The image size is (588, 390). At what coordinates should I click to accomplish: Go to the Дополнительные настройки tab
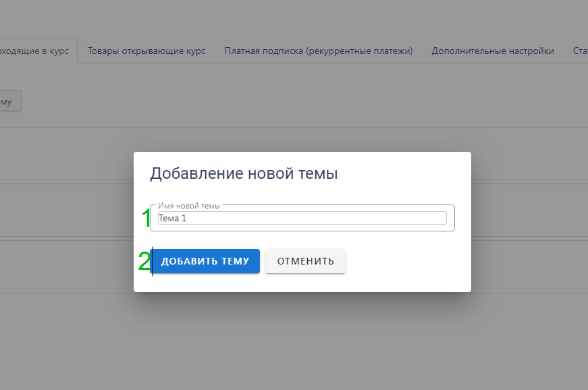point(493,51)
